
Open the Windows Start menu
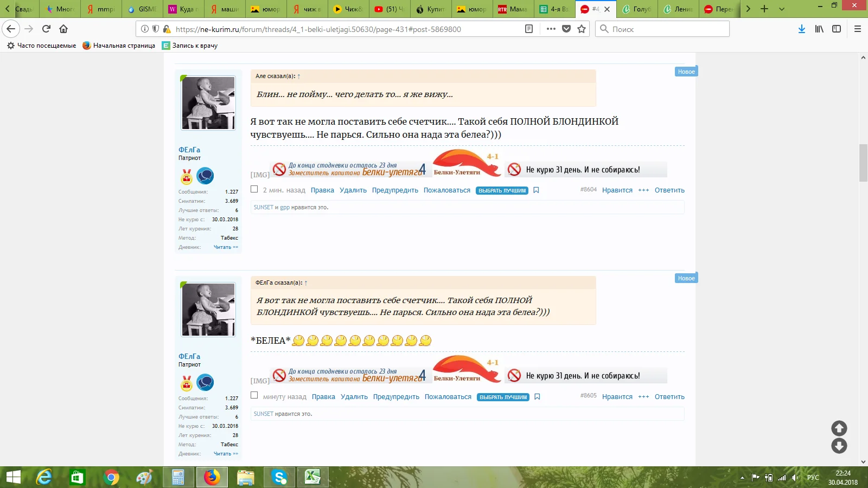point(13,477)
